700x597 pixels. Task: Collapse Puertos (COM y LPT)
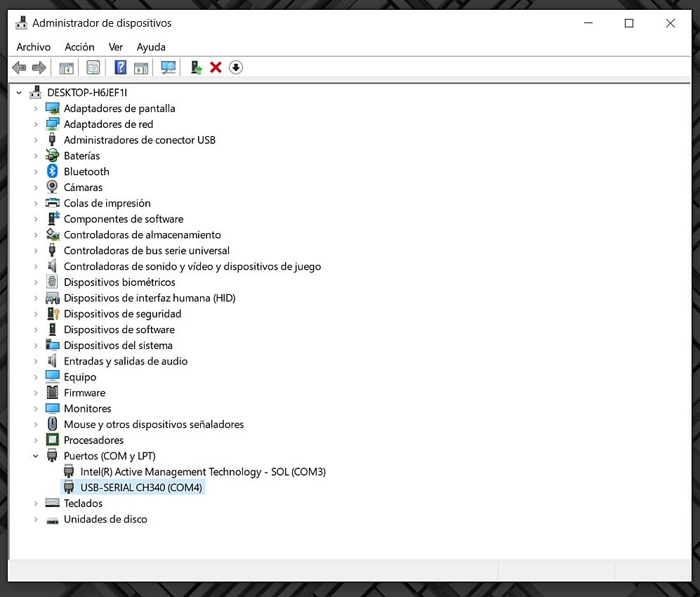[36, 456]
